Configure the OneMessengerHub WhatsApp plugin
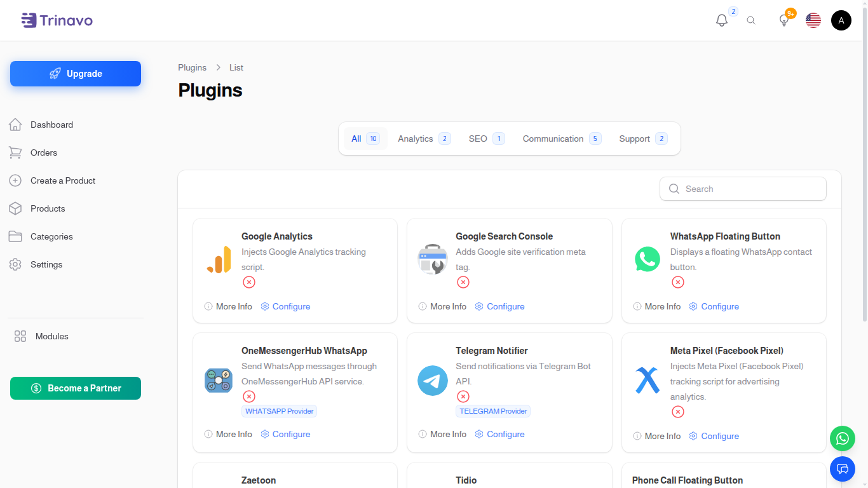 [285, 434]
